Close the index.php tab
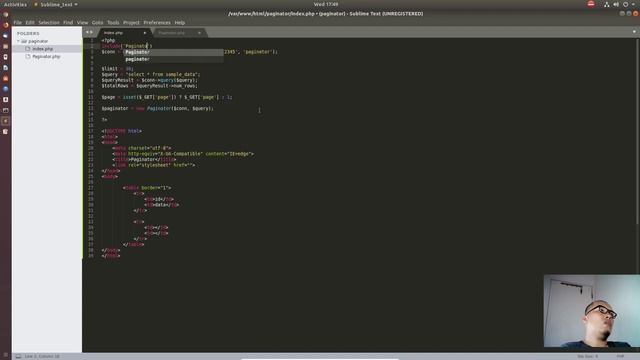The width and height of the screenshot is (640, 360). tap(144, 33)
